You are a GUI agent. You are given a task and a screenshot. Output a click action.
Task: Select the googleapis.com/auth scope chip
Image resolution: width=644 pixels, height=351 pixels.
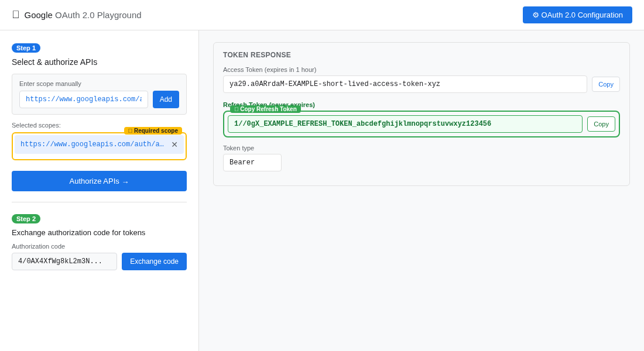coord(99,144)
